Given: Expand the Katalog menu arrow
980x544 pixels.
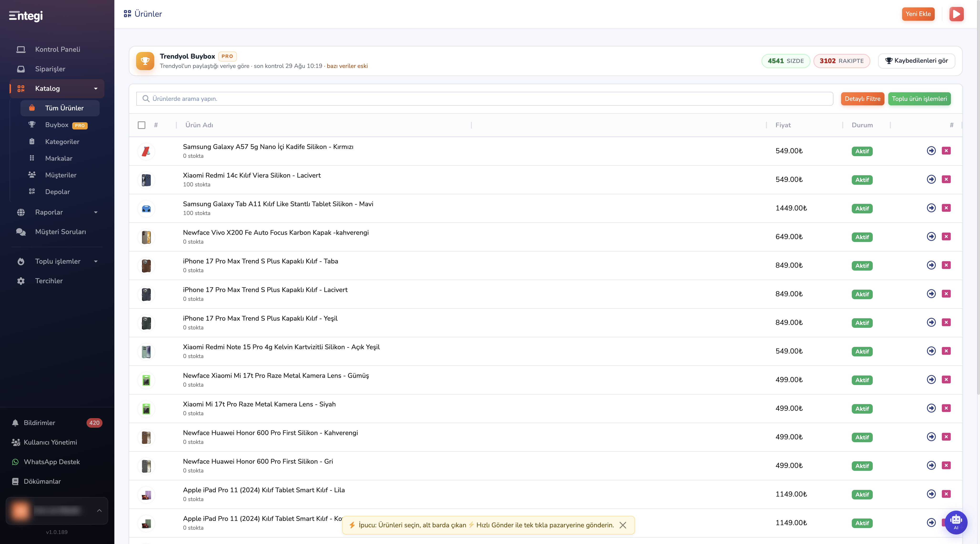Looking at the screenshot, I should [96, 89].
